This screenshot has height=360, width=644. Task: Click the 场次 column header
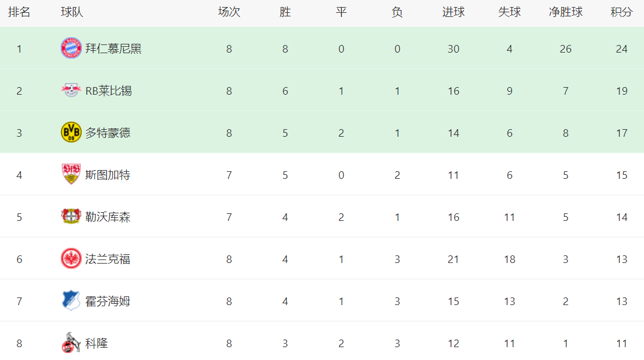point(228,12)
